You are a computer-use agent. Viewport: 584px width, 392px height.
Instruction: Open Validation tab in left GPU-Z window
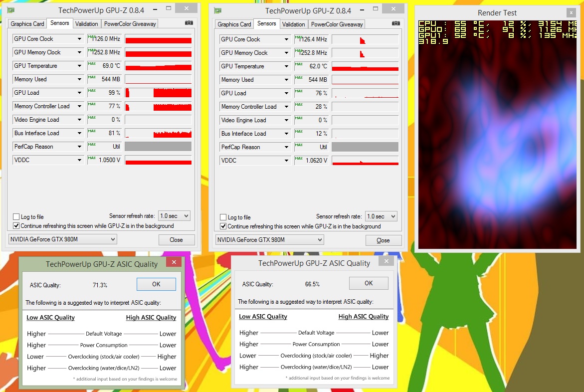86,24
